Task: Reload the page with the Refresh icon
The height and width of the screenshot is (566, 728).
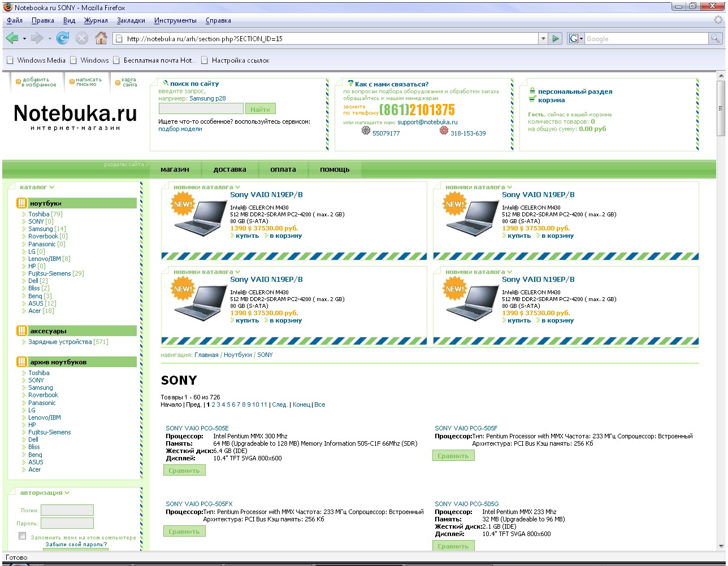Action: click(63, 38)
